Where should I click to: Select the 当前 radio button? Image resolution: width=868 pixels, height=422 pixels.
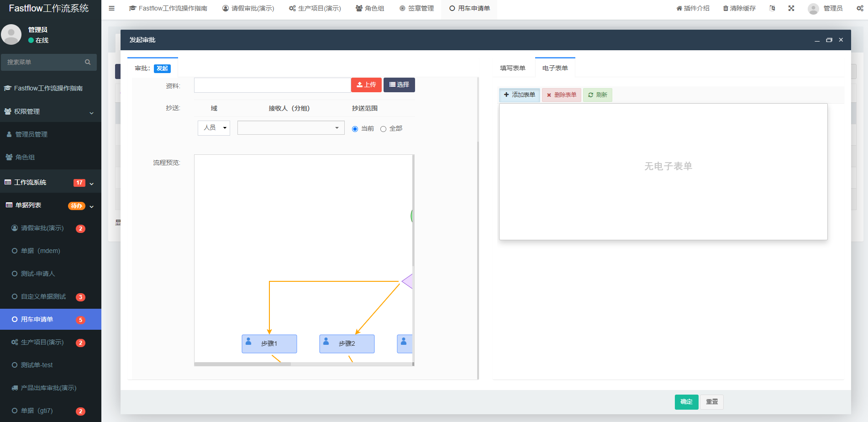coord(355,129)
